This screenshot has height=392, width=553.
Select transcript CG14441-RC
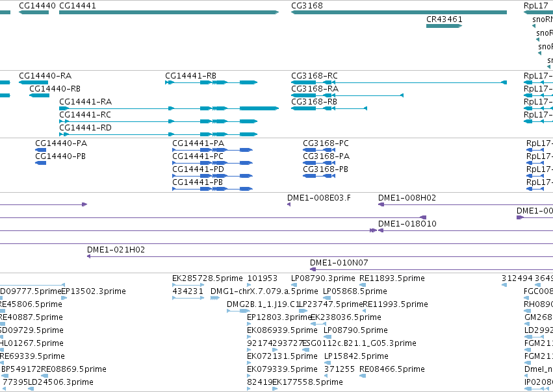click(85, 114)
